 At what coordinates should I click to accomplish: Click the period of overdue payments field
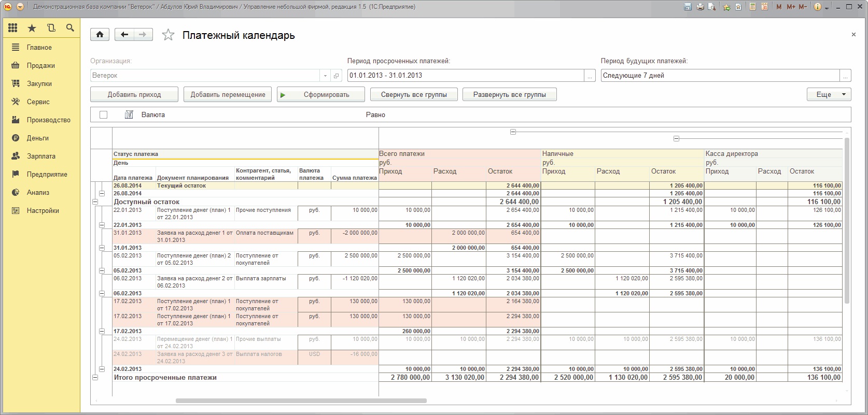click(x=466, y=76)
